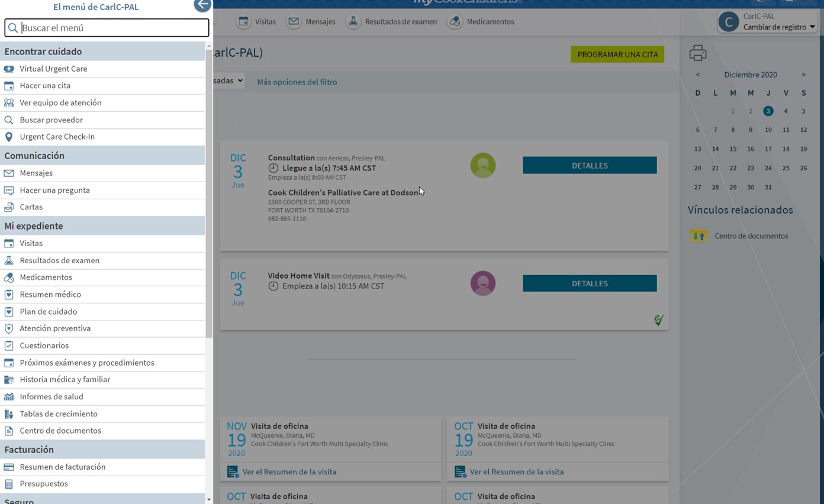Go to previous month in calendar

coord(698,75)
